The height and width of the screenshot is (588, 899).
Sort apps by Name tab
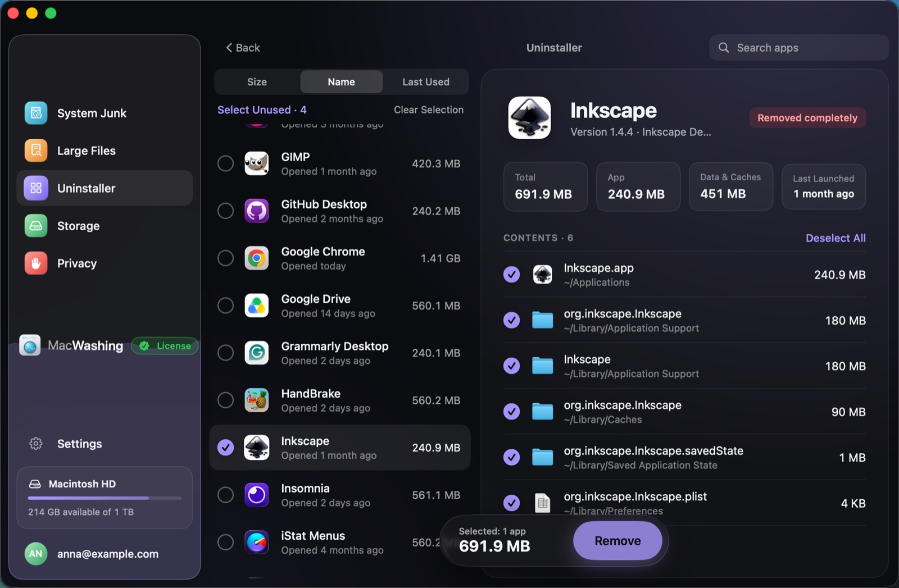pyautogui.click(x=341, y=82)
